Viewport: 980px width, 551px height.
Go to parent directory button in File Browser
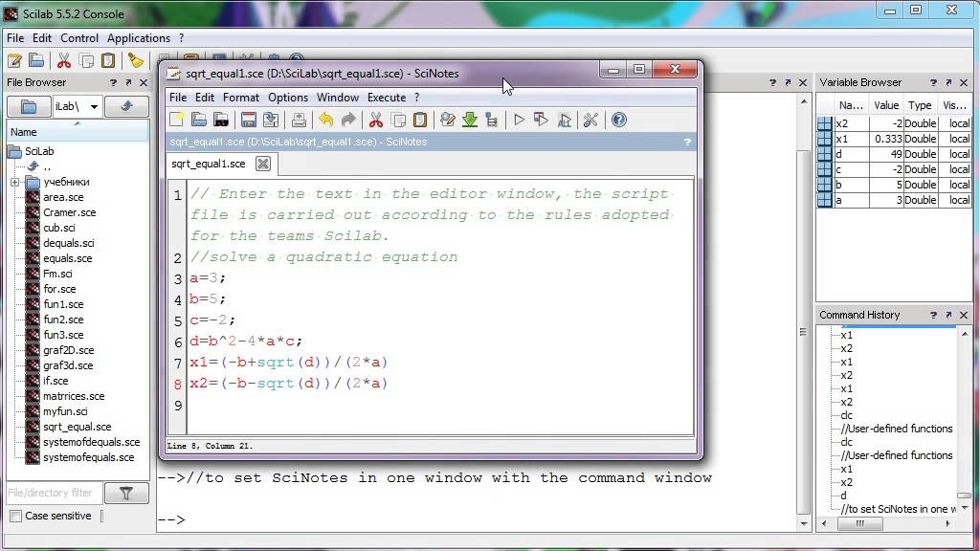(127, 106)
